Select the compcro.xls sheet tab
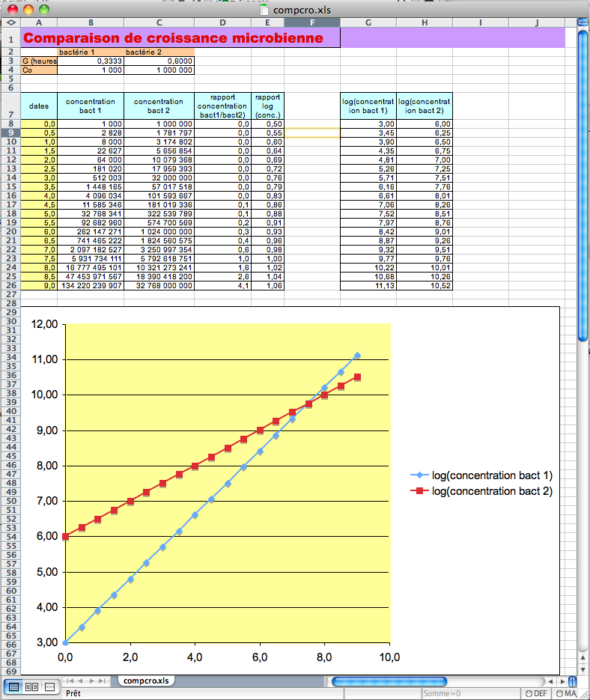590x700 pixels. coord(147,681)
